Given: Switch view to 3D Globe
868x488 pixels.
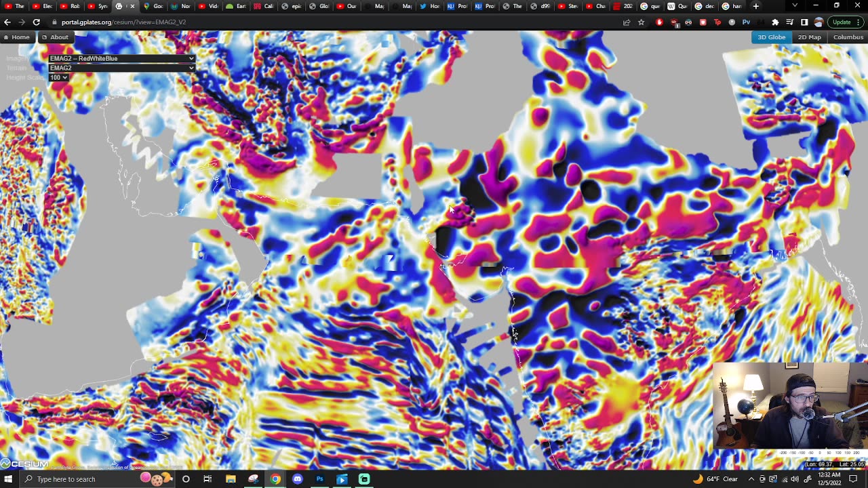Looking at the screenshot, I should 771,37.
